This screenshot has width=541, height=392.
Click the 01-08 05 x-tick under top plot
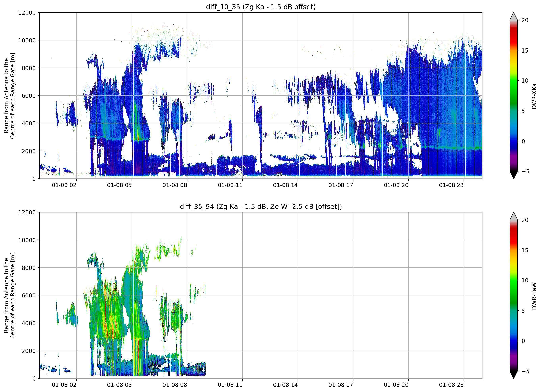click(120, 185)
